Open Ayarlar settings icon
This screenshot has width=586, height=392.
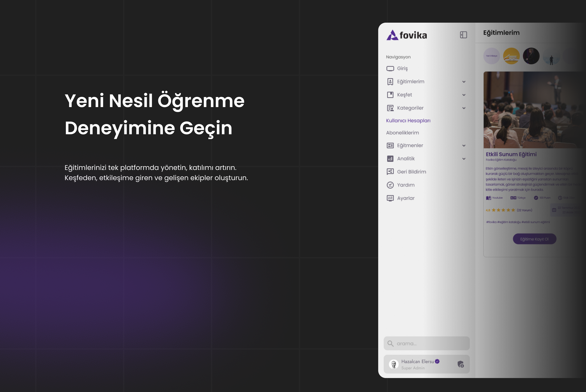click(x=390, y=198)
